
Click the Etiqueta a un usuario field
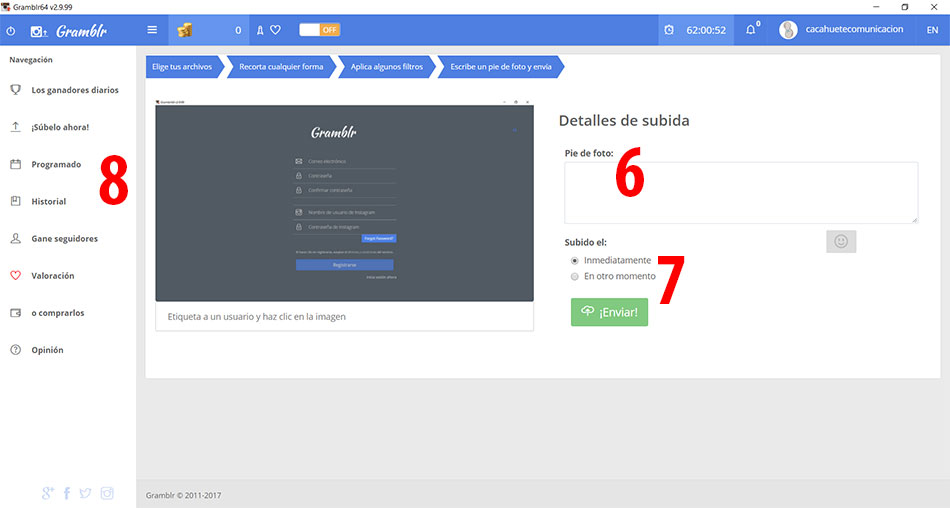point(345,316)
